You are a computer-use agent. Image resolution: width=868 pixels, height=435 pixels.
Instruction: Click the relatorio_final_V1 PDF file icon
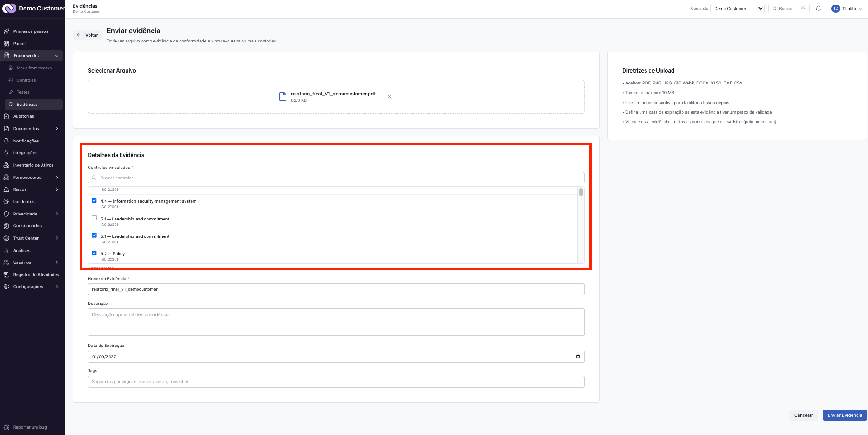pyautogui.click(x=283, y=97)
